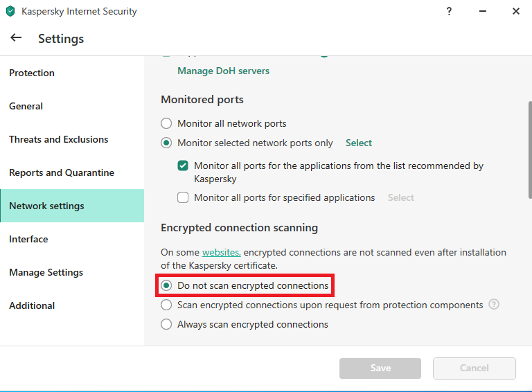Open the General settings section
The width and height of the screenshot is (532, 392).
click(x=72, y=106)
